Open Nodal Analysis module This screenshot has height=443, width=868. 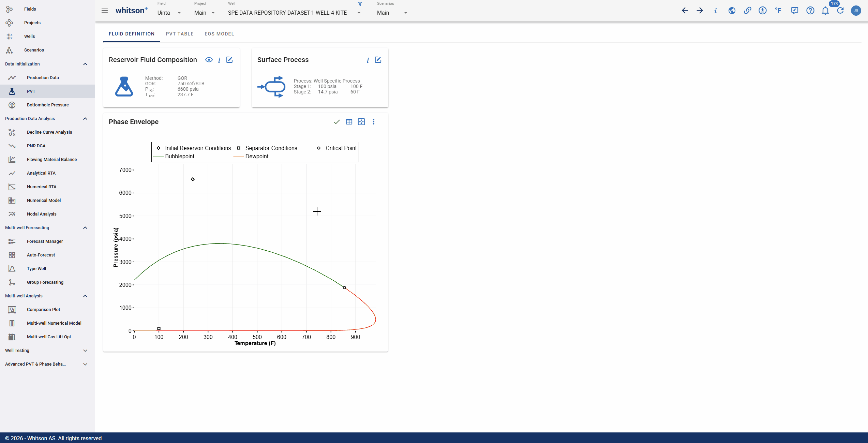(x=47, y=214)
